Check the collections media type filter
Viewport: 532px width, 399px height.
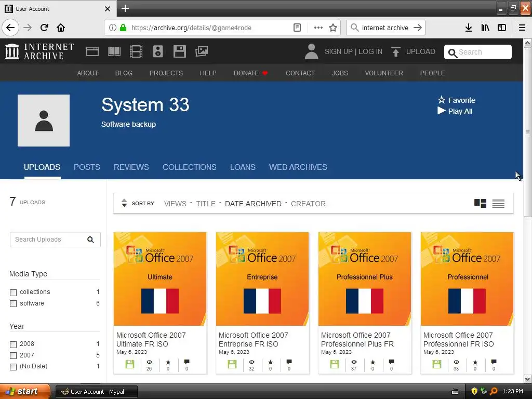[13, 292]
